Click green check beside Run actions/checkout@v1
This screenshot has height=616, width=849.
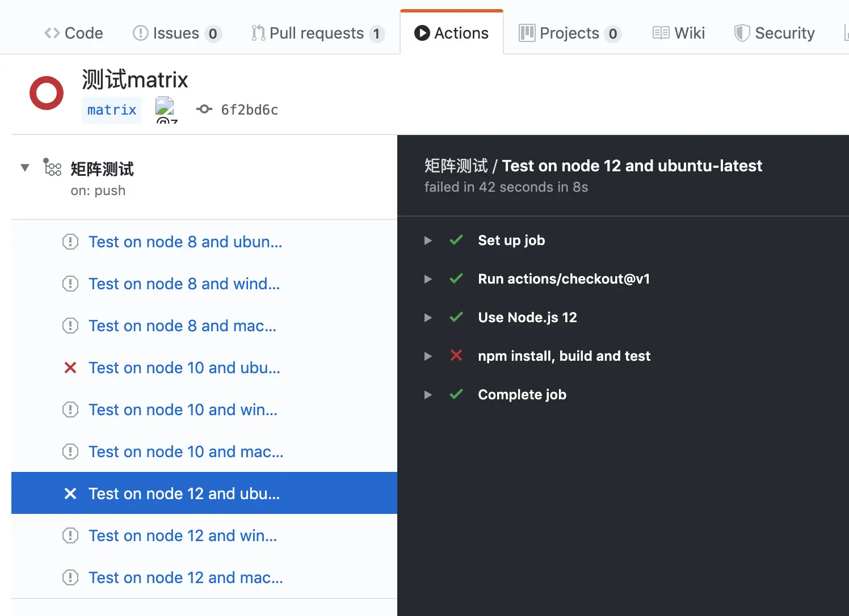pos(456,279)
